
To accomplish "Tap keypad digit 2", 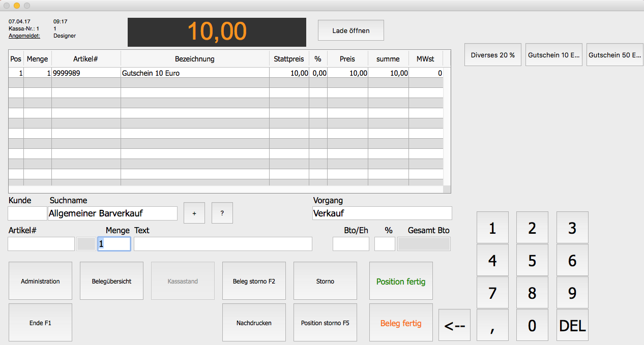I will [x=532, y=228].
